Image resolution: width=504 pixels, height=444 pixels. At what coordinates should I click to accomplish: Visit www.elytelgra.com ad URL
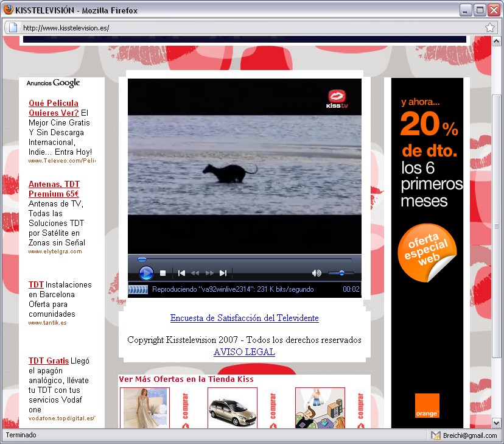coord(55,252)
